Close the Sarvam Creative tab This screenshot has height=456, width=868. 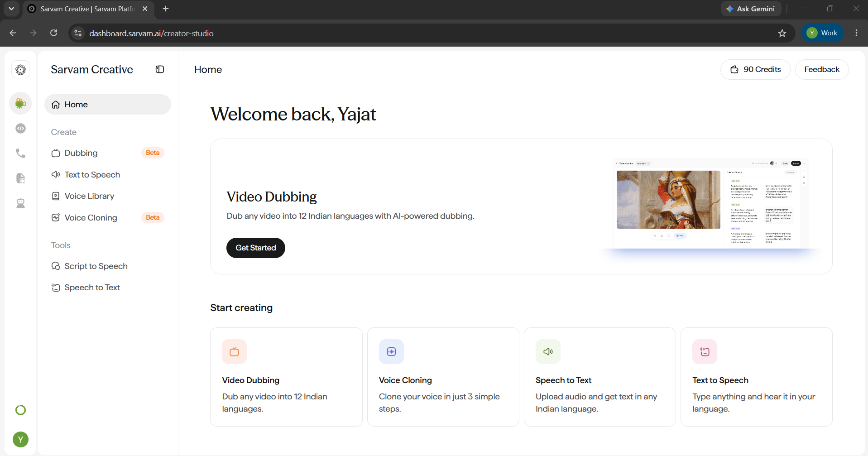(x=145, y=9)
